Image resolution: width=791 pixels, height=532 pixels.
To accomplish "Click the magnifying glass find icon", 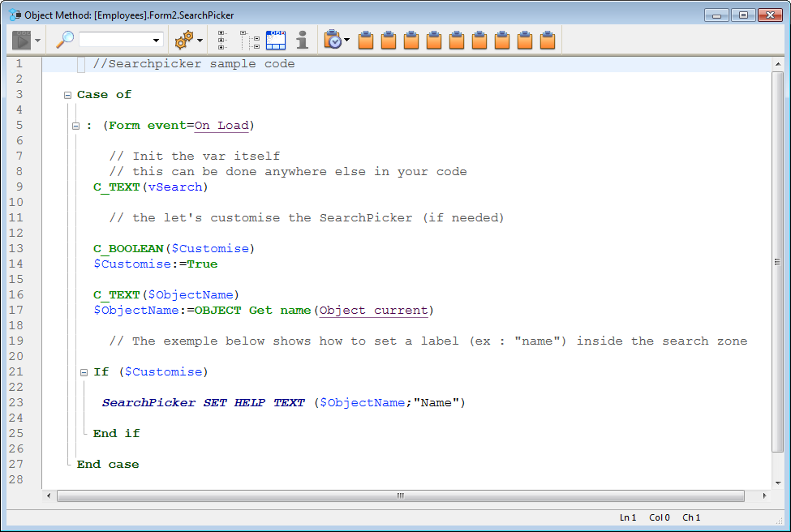I will (65, 40).
